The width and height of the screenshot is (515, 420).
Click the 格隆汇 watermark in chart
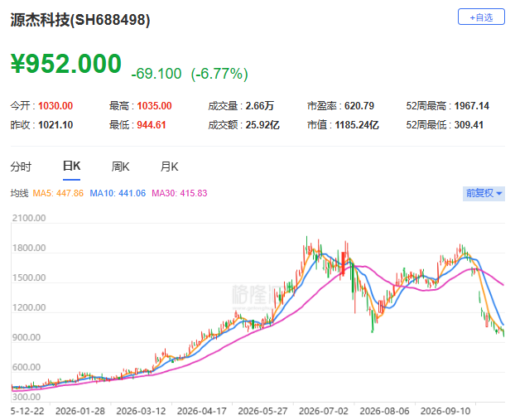[256, 294]
